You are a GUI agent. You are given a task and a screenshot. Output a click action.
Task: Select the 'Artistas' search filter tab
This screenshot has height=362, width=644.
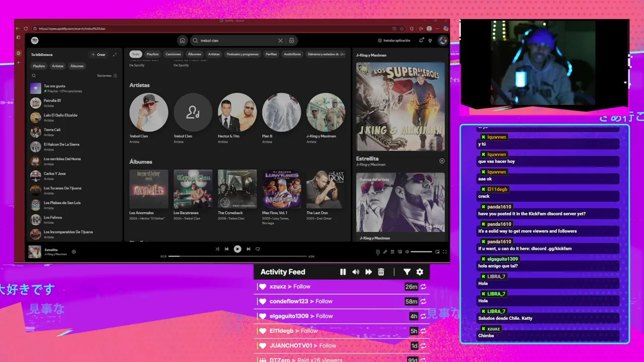(214, 54)
